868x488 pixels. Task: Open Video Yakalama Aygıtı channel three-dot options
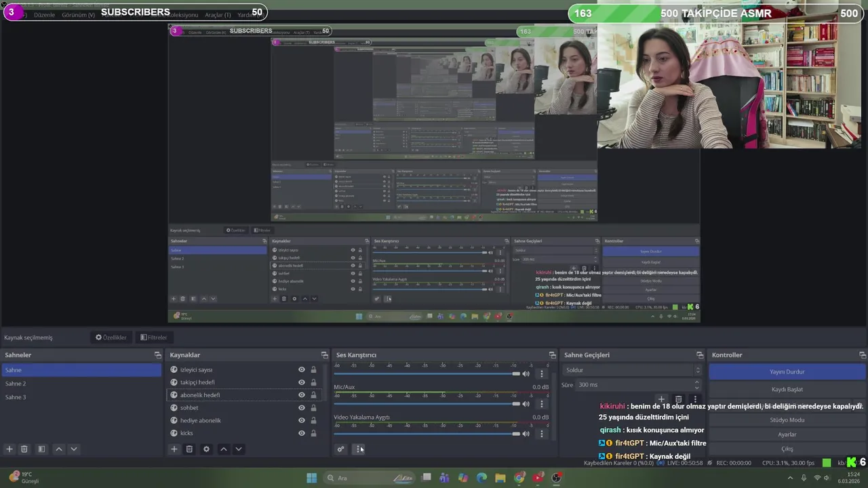[541, 434]
